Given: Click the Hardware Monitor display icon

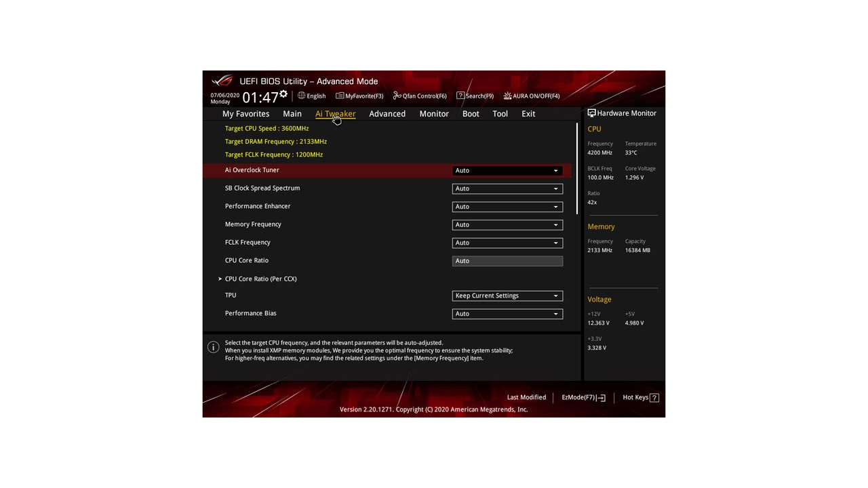Looking at the screenshot, I should (x=591, y=113).
